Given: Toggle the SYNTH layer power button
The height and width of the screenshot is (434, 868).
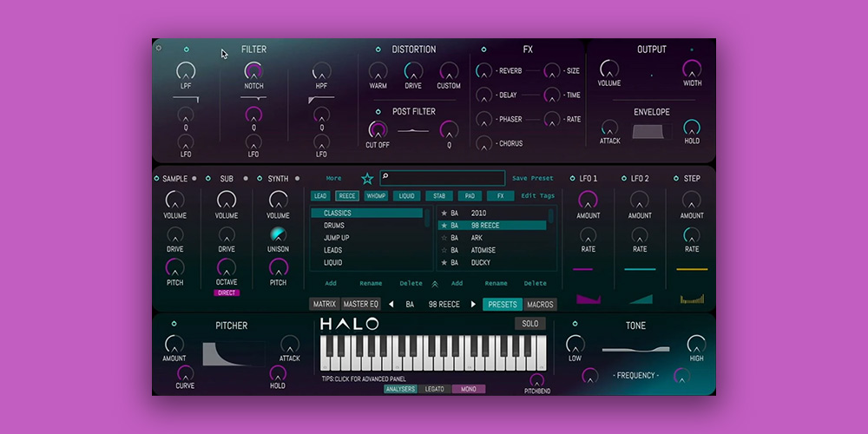Looking at the screenshot, I should click(260, 178).
